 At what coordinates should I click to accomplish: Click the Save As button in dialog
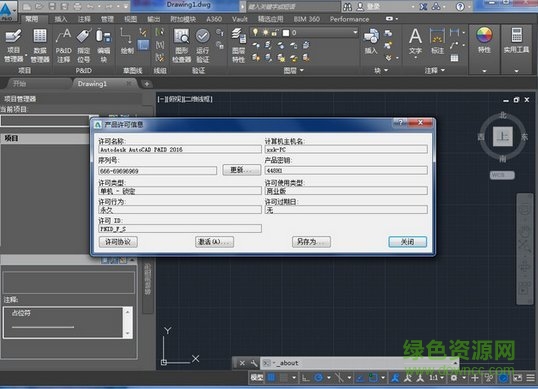click(311, 242)
